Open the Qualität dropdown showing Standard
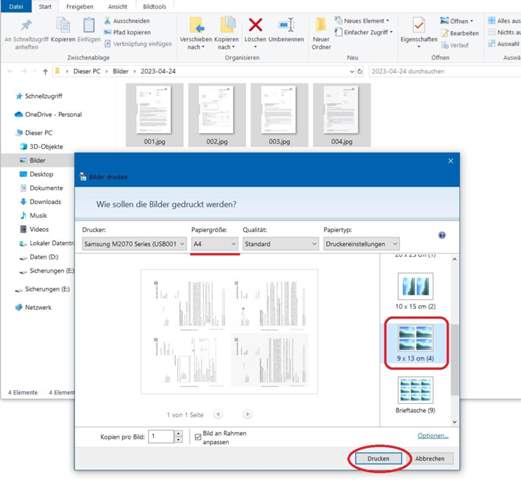This screenshot has width=521, height=480. 280,244
